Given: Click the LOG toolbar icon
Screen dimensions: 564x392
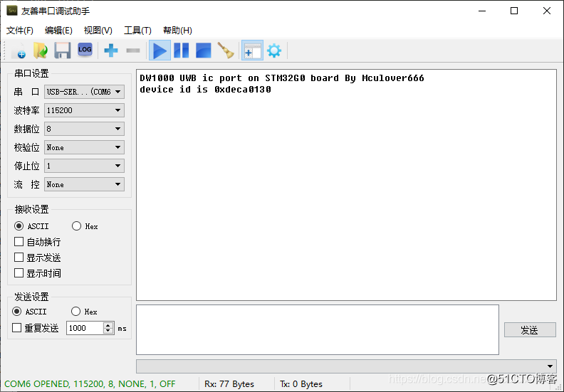Looking at the screenshot, I should (x=85, y=50).
